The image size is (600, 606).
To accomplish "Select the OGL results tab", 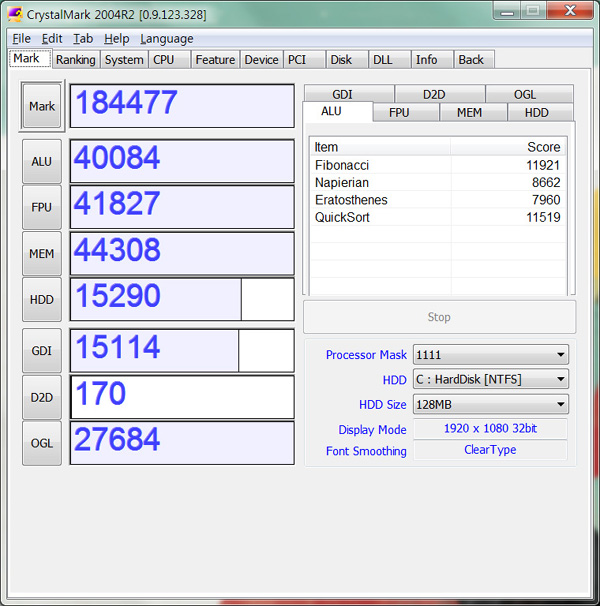I will click(529, 94).
